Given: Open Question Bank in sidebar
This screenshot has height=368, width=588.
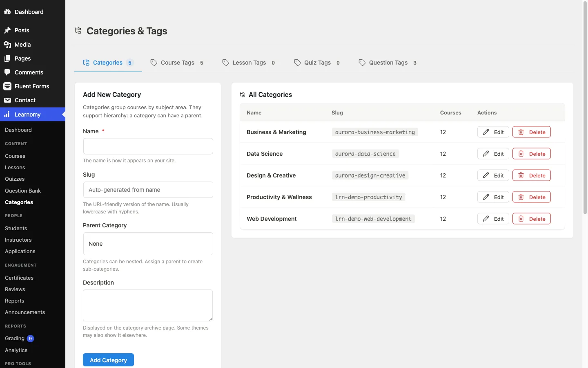Looking at the screenshot, I should (x=23, y=191).
